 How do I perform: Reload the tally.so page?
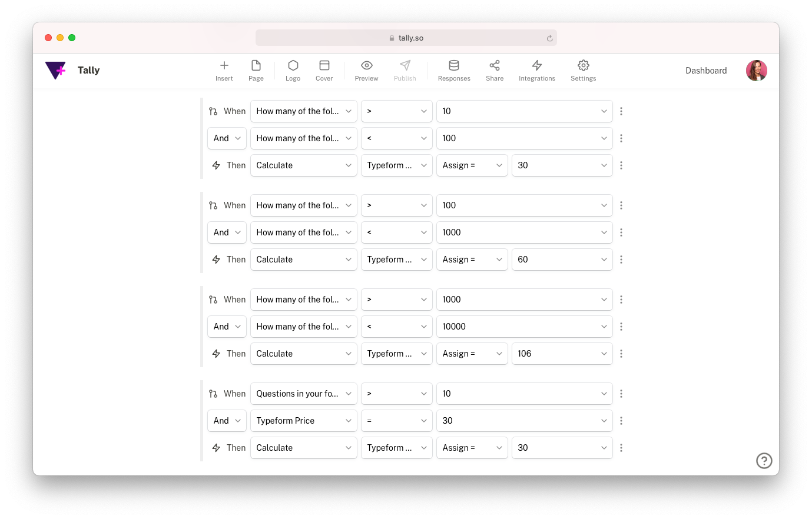(549, 38)
